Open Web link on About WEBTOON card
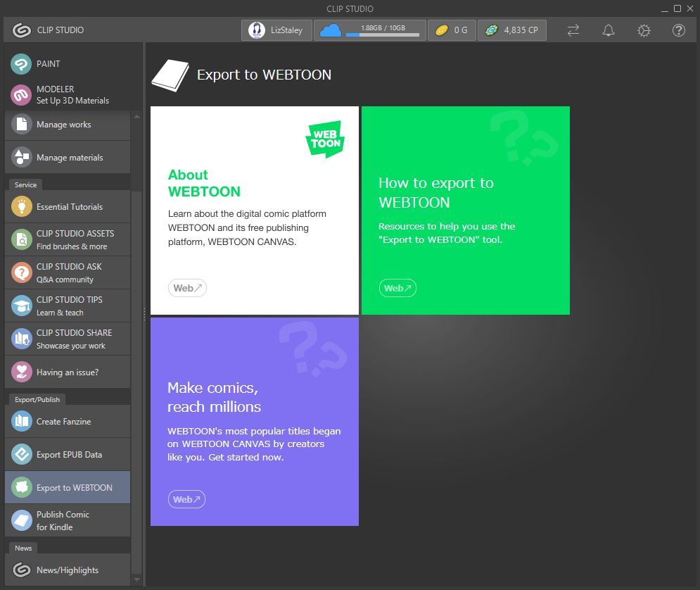This screenshot has width=700, height=590. 188,288
